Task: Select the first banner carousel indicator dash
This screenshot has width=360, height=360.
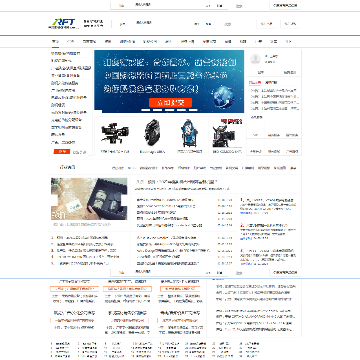Action: point(145,110)
